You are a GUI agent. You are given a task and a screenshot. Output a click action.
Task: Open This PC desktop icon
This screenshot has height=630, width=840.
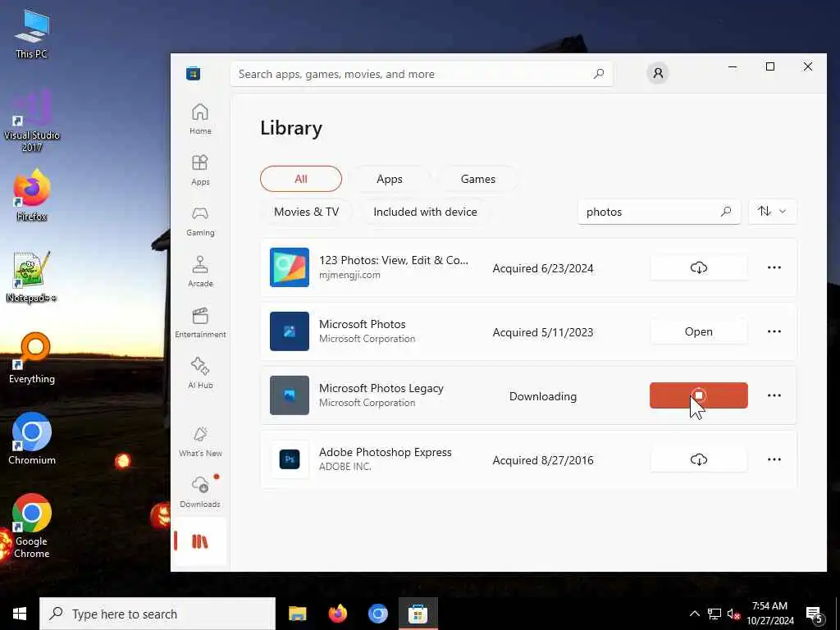(x=32, y=34)
